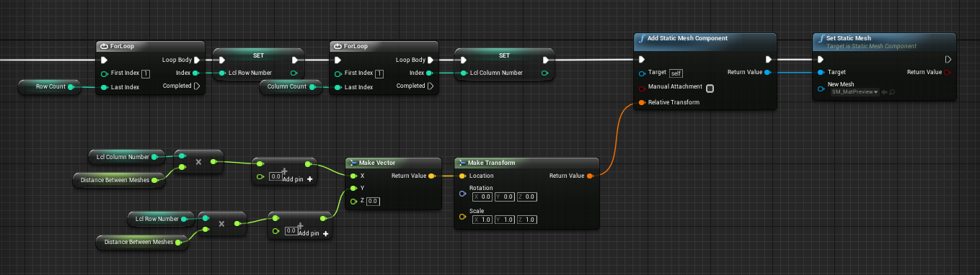Click exec input pin on Add Static Mesh Component
The height and width of the screenshot is (275, 980).
[642, 60]
